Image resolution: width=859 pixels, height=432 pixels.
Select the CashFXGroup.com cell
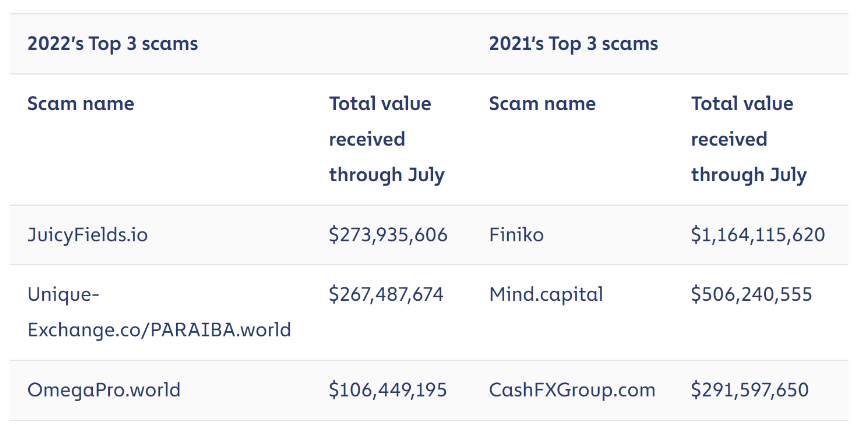572,390
